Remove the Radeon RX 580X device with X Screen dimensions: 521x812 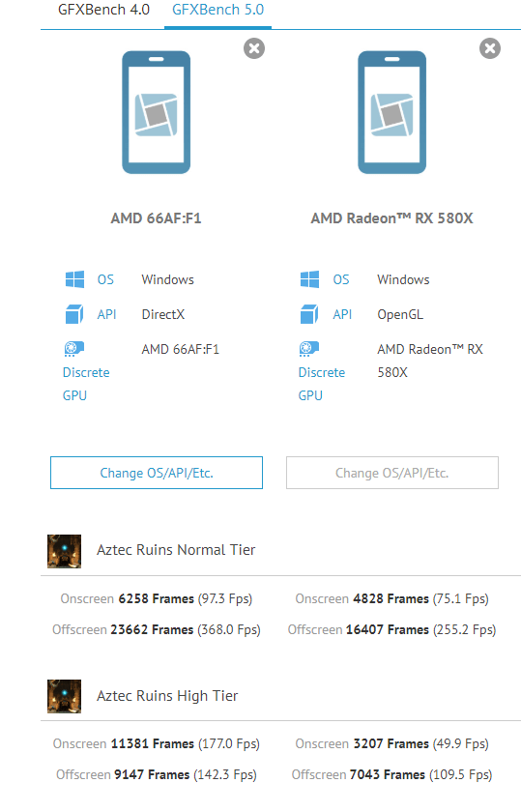[x=490, y=48]
